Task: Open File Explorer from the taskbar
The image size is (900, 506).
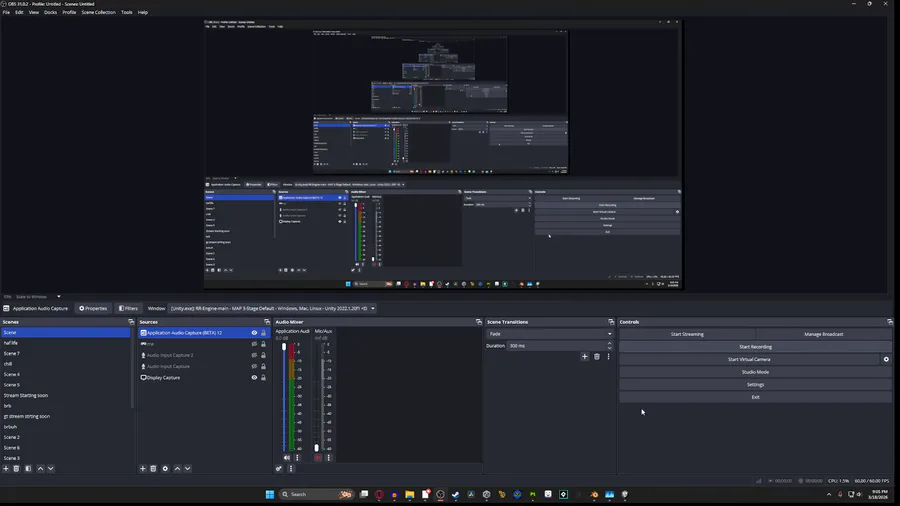Action: pos(410,495)
